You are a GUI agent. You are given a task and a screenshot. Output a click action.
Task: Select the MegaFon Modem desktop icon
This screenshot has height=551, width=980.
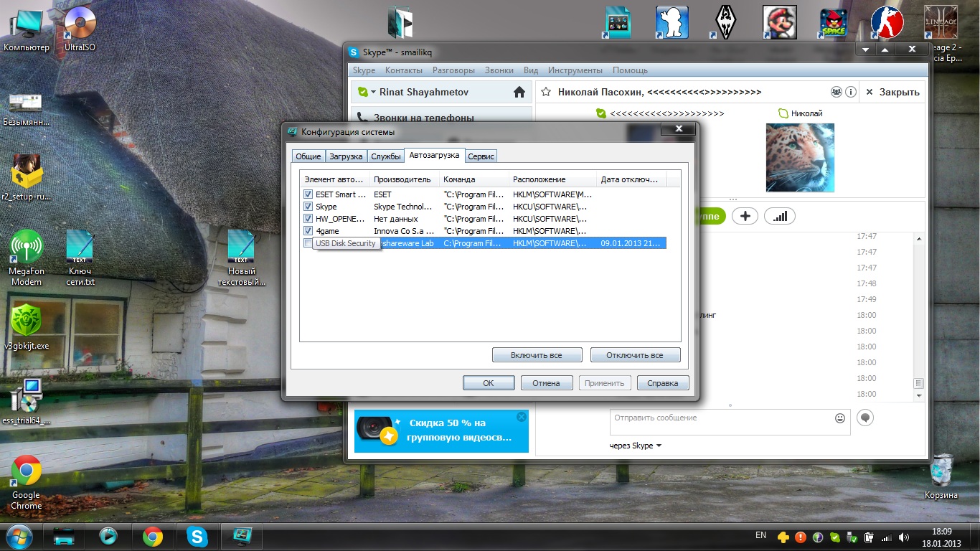tap(27, 257)
